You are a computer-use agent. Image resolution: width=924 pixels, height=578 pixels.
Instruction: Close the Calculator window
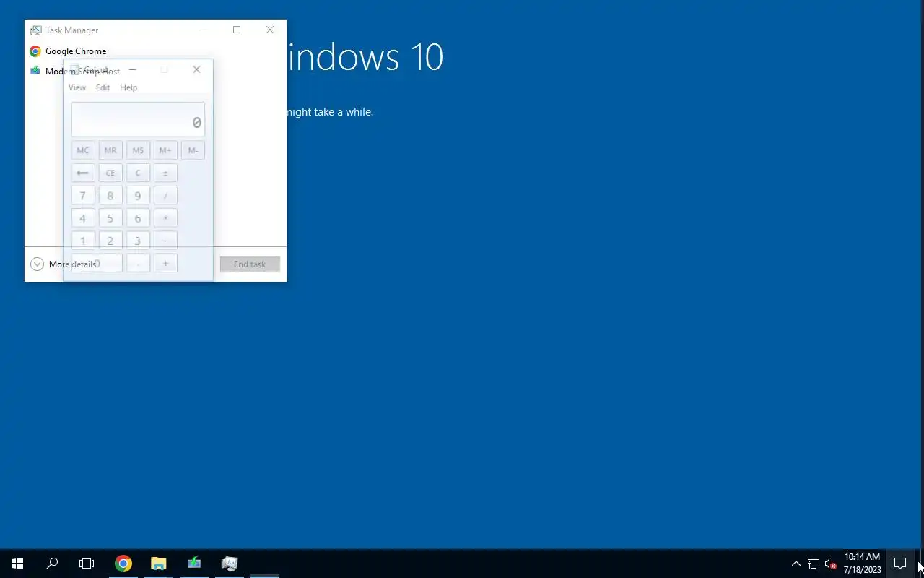click(x=196, y=69)
